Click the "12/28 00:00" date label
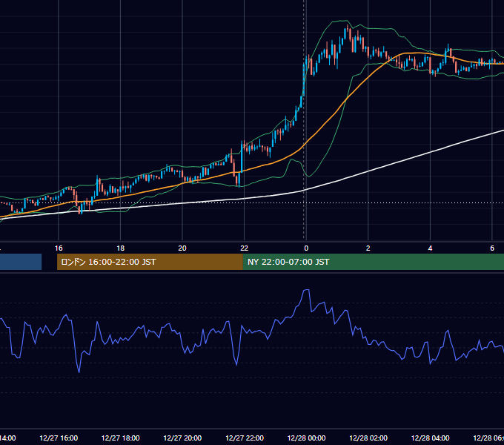 (x=306, y=438)
